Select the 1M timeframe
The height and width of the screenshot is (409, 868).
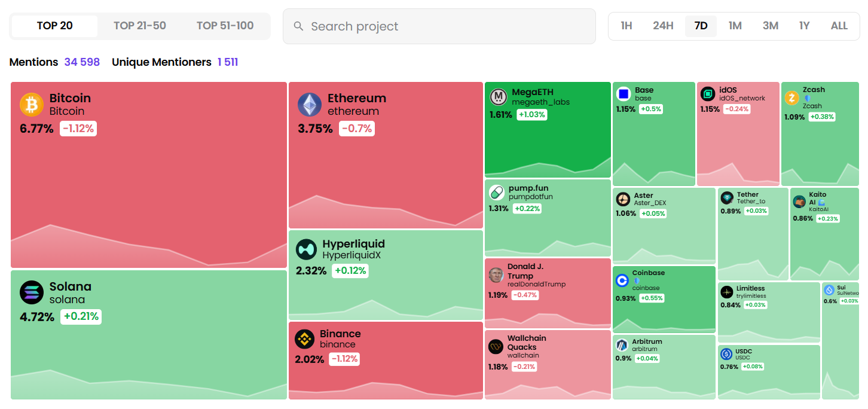(735, 26)
